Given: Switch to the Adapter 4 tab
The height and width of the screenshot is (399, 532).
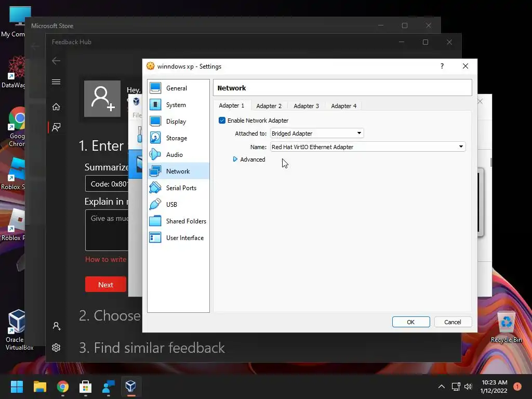Looking at the screenshot, I should [x=344, y=106].
